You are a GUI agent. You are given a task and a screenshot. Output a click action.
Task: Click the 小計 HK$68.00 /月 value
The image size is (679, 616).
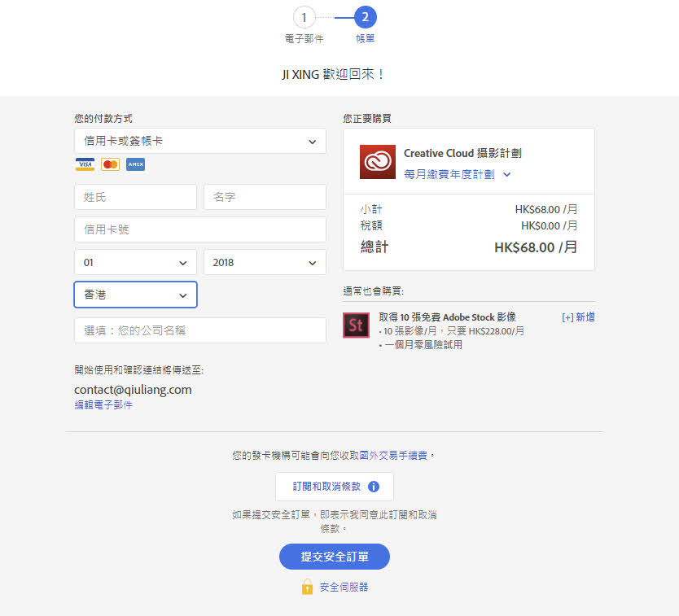(546, 209)
